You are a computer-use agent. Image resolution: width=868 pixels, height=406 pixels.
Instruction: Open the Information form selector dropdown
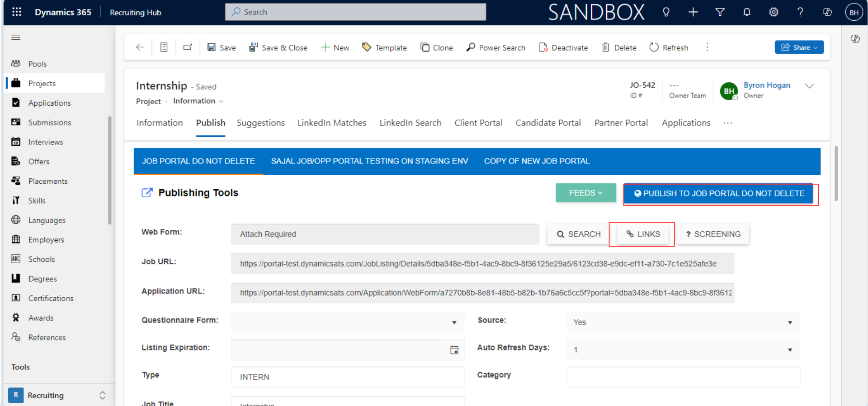coord(198,101)
